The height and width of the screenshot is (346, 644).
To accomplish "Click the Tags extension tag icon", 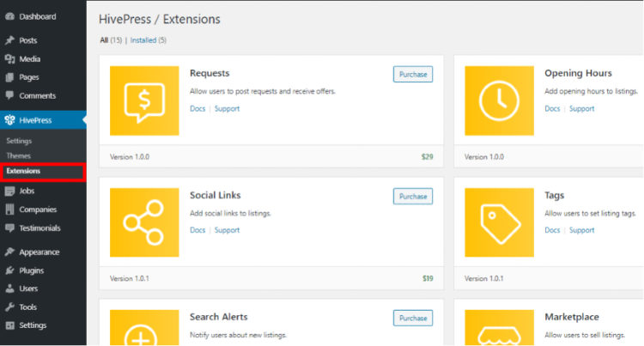I will coord(499,222).
